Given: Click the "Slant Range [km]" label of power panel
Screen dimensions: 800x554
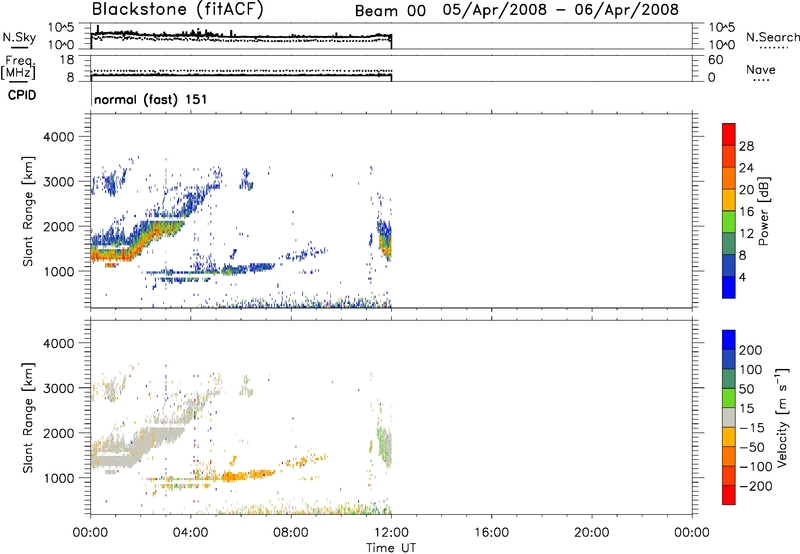Looking at the screenshot, I should pyautogui.click(x=28, y=211).
